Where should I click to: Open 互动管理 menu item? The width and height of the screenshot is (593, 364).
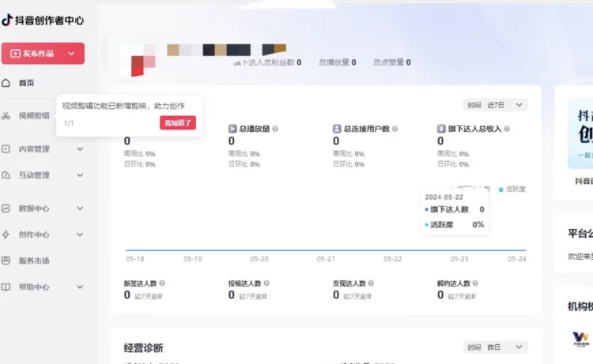[34, 175]
